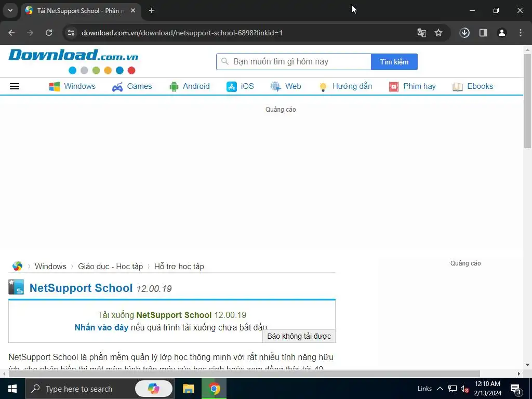Click the Tìm kiếm search button
The image size is (532, 399).
tap(394, 62)
